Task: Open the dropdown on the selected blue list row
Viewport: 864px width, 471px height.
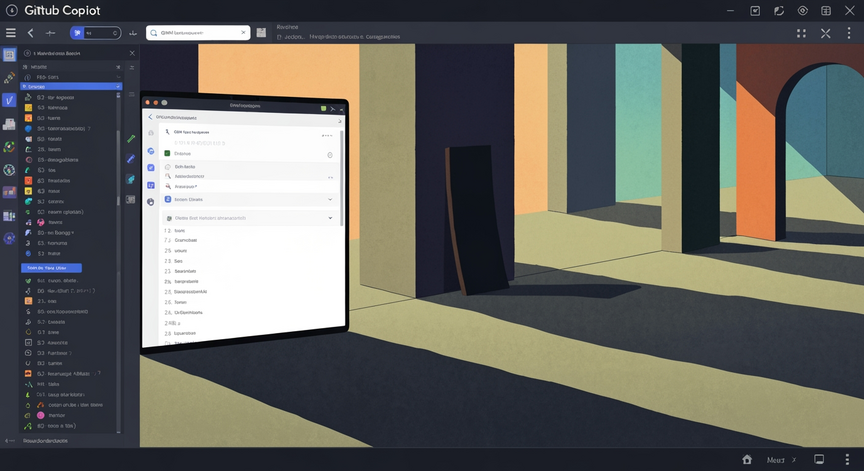Action: [x=118, y=86]
